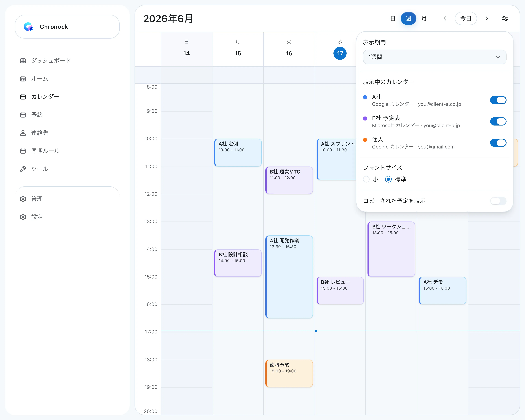The width and height of the screenshot is (525, 420).
Task: Go to next week arrow
Action: tap(487, 18)
